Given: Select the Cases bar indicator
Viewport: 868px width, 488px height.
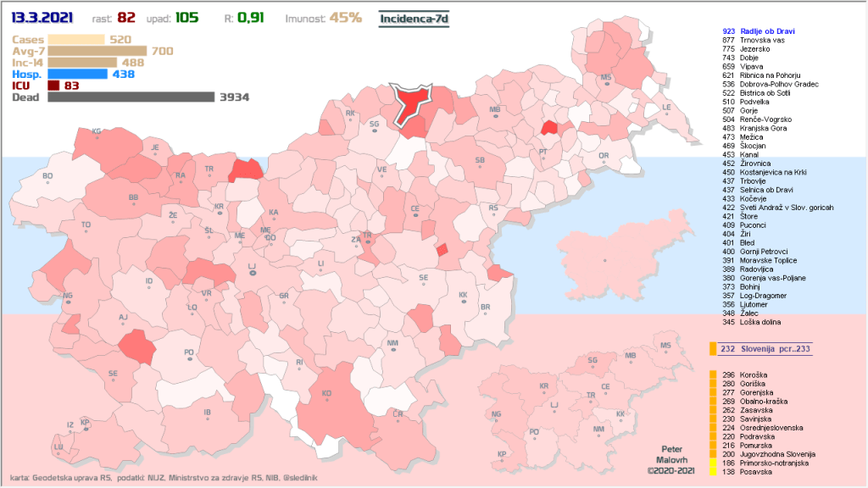Looking at the screenshot, I should tap(76, 39).
